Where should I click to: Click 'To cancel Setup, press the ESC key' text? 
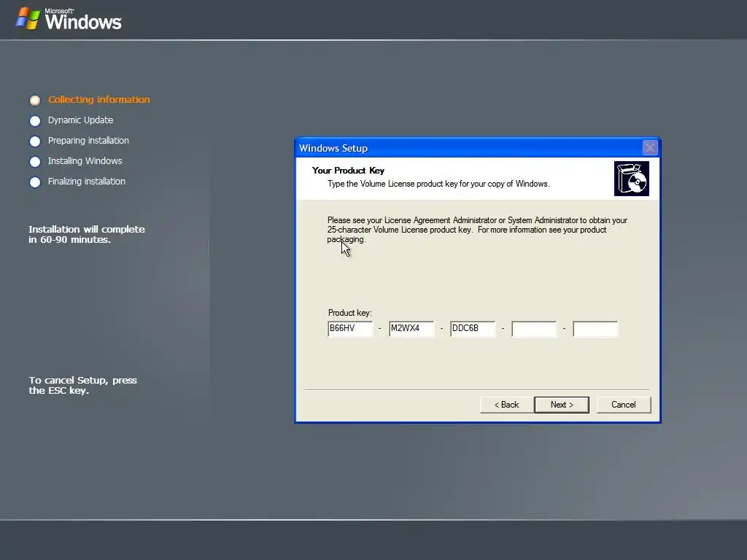(83, 385)
